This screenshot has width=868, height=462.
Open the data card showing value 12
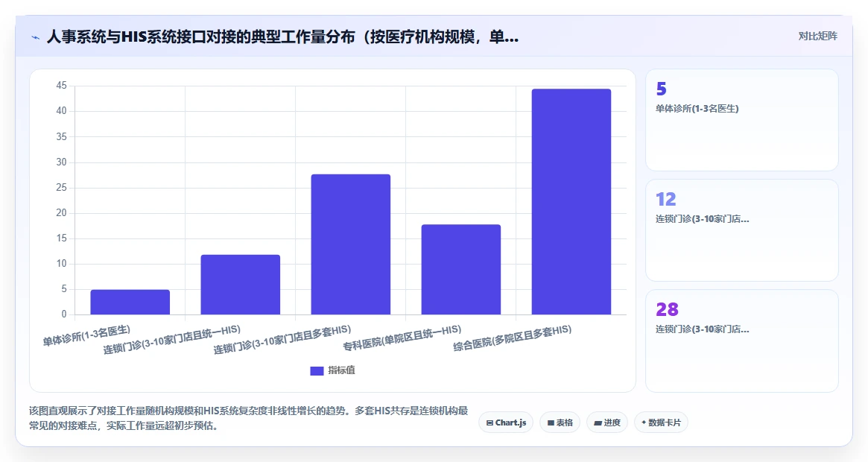pyautogui.click(x=742, y=230)
